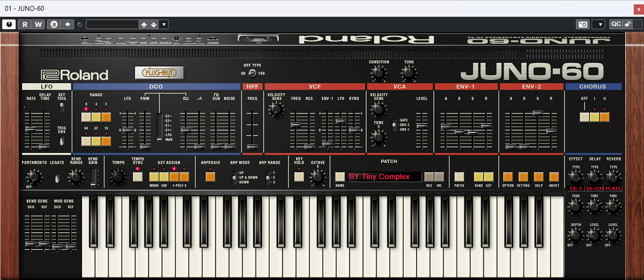Adjust the BEND RANGE knob

(75, 177)
